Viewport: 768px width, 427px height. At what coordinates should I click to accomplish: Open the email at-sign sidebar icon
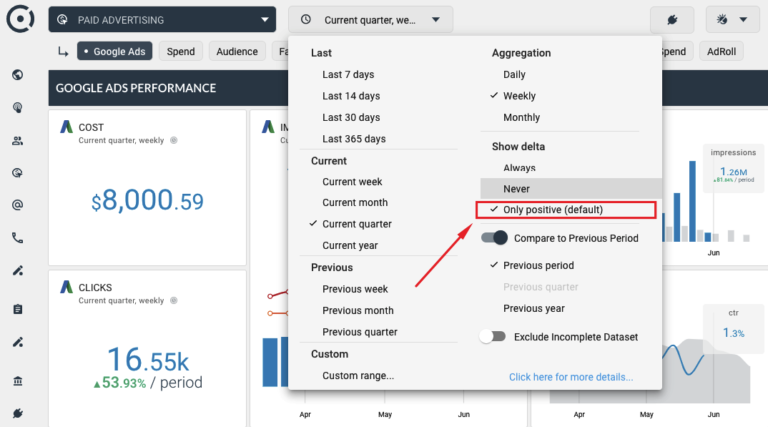point(18,205)
